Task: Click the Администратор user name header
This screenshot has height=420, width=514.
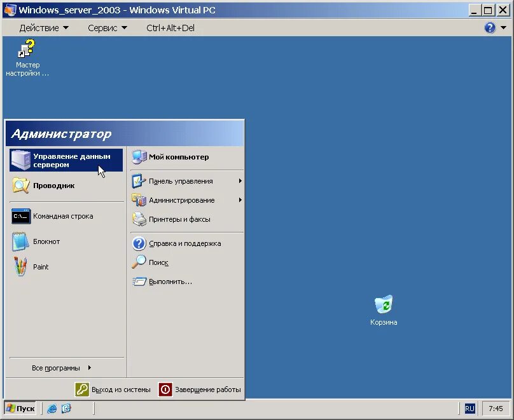Action: [61, 133]
